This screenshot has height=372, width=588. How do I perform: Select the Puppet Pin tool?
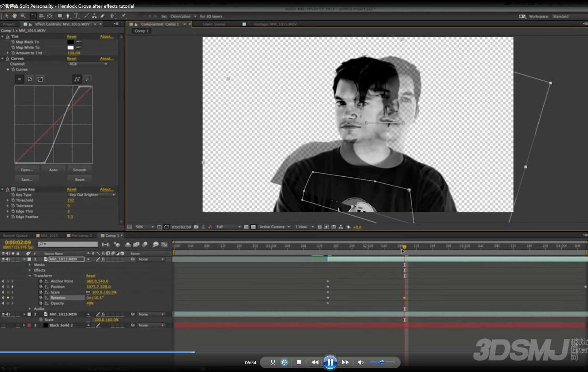[124, 16]
